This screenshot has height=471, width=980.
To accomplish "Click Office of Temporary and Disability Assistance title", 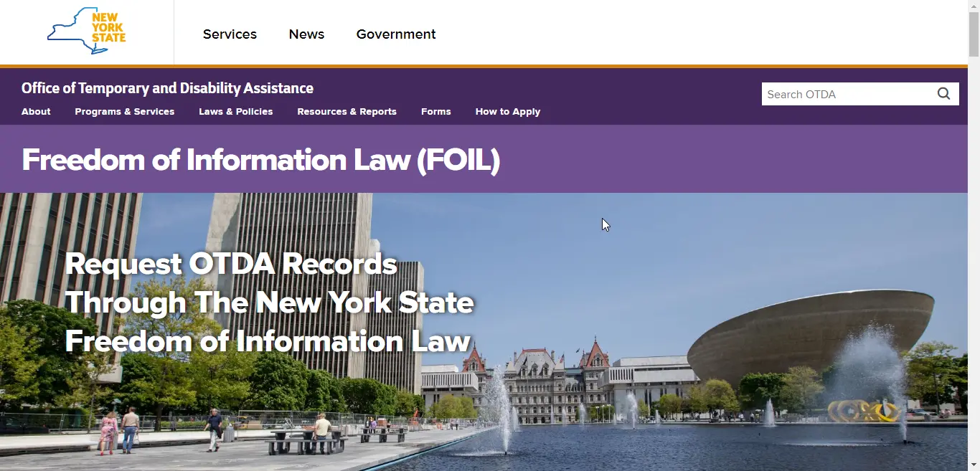I will point(167,88).
